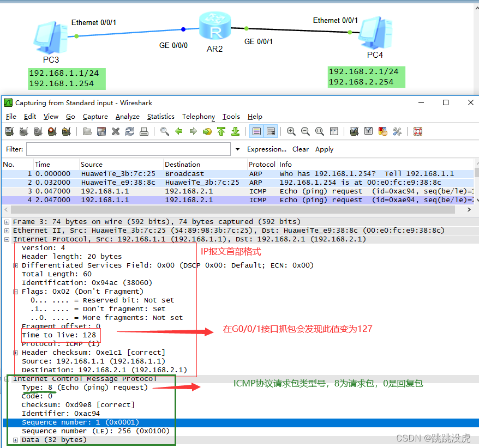Sort by the Time column header
The height and width of the screenshot is (448, 479).
coord(56,165)
